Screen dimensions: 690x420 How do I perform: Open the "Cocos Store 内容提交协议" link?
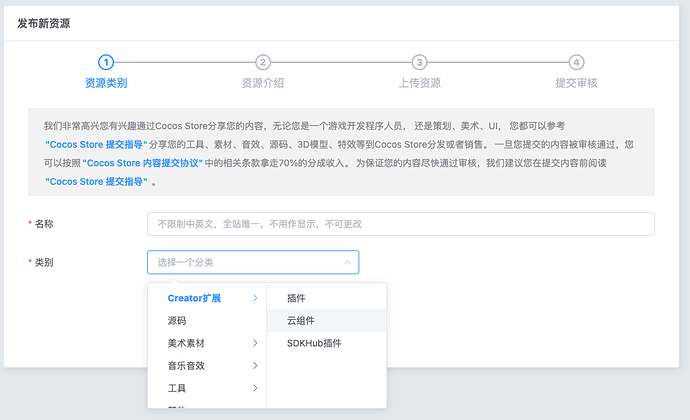tap(143, 163)
